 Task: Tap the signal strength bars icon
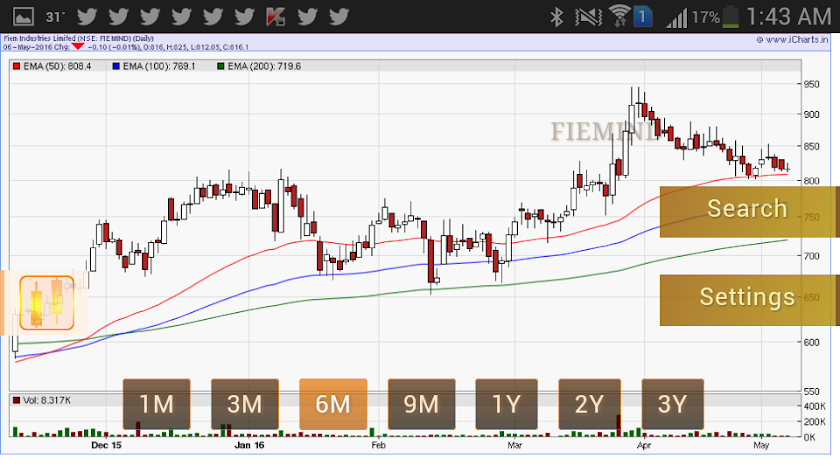676,18
